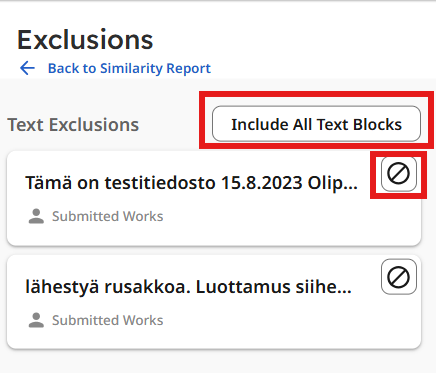Select the lähestyä rusakkoa text title
Viewport: 436px width, 373px height.
(x=189, y=287)
